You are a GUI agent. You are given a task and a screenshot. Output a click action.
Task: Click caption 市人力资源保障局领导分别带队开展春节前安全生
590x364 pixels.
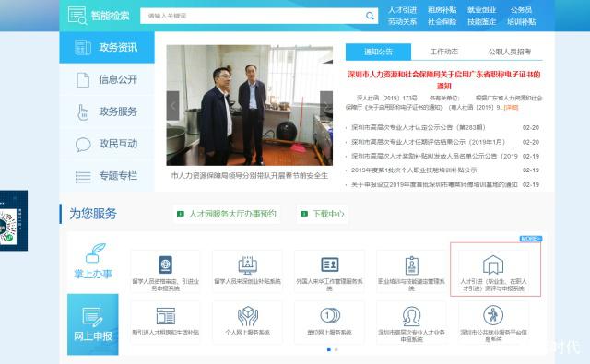point(250,176)
